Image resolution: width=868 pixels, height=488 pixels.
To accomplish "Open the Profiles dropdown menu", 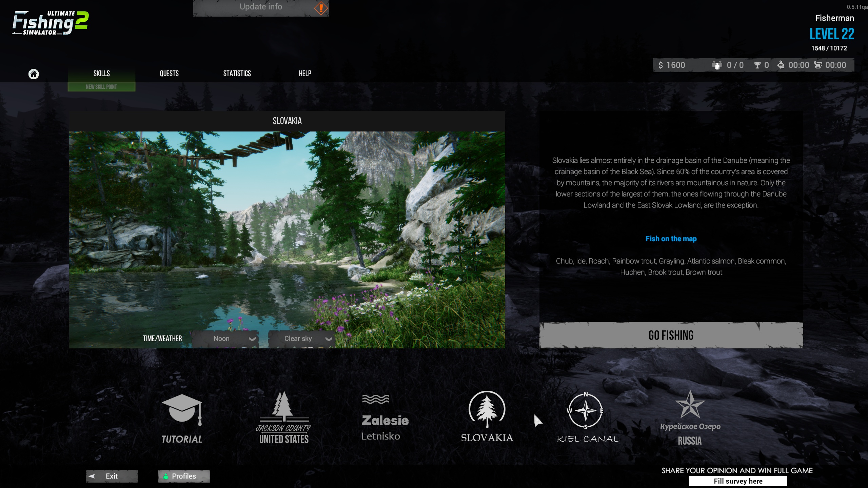I will (184, 475).
